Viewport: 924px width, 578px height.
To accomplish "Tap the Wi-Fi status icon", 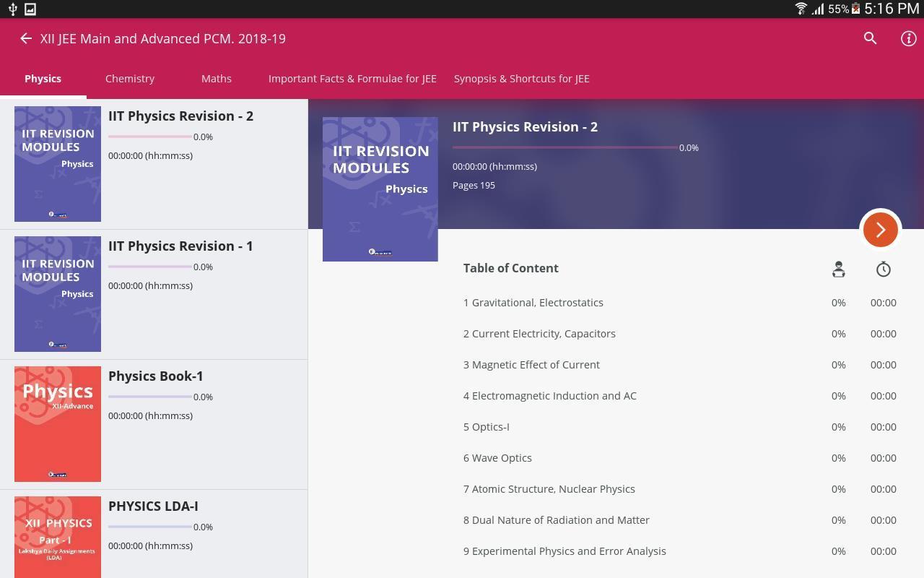I will coord(801,9).
